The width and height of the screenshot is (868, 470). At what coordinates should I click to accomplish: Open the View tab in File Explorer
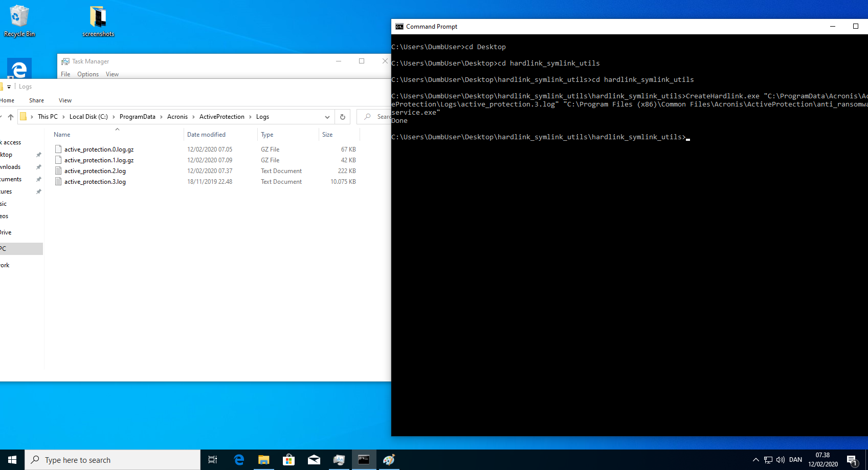point(65,100)
